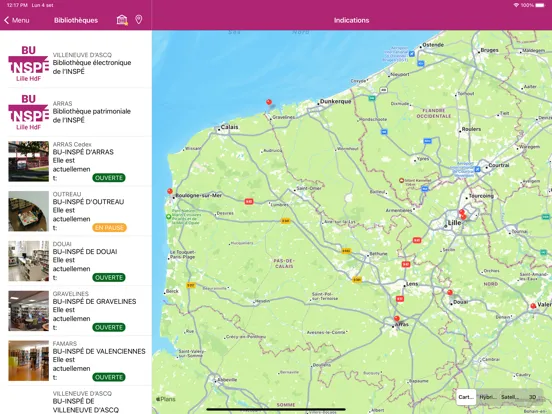The height and width of the screenshot is (414, 552).
Task: Click OUVERTE badge for BU-INSPÉ DE DOUAI
Action: (x=109, y=277)
